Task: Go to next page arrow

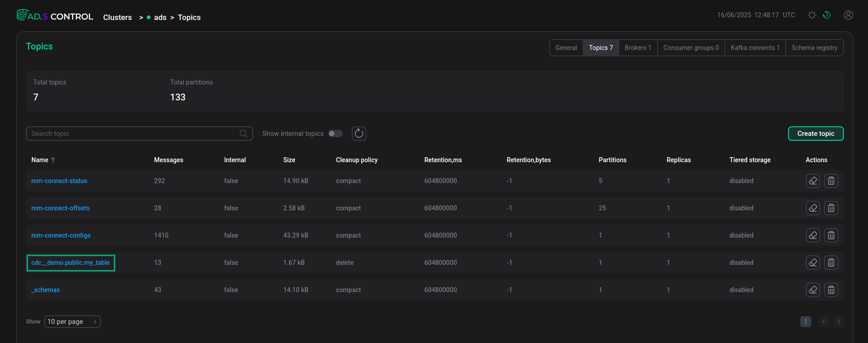Action: (838, 322)
